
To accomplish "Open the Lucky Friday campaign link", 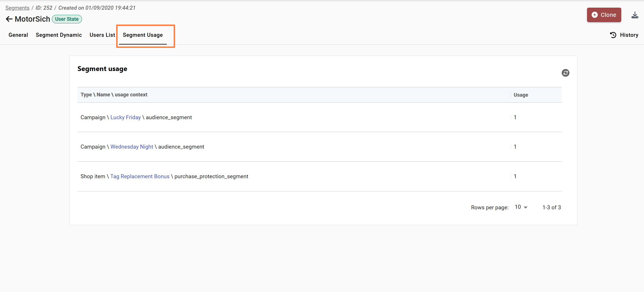I will (126, 117).
